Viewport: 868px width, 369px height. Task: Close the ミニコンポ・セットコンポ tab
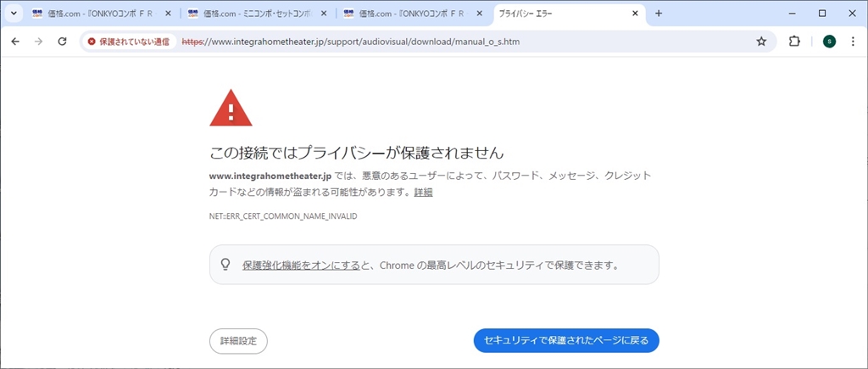coord(325,14)
